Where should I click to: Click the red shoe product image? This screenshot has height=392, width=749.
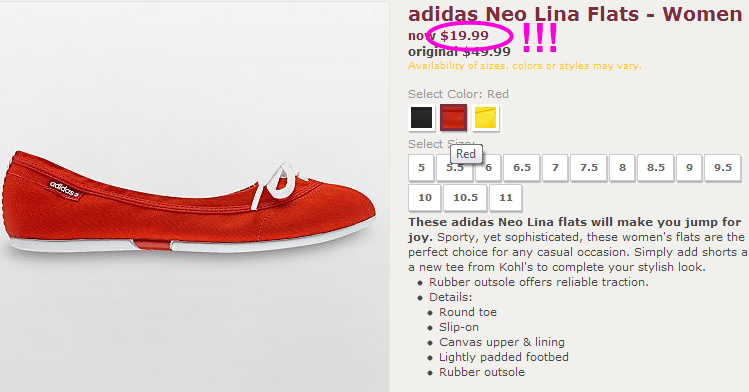click(x=190, y=203)
